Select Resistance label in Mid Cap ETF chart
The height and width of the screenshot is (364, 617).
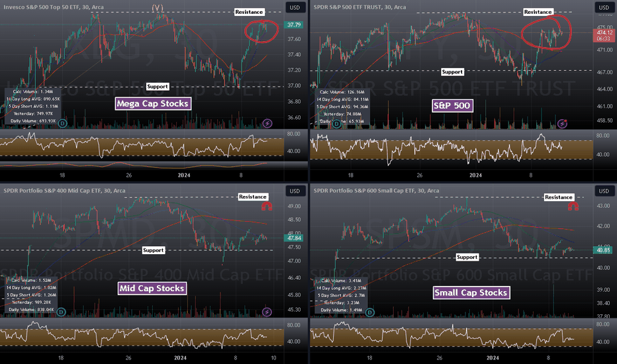pyautogui.click(x=253, y=197)
